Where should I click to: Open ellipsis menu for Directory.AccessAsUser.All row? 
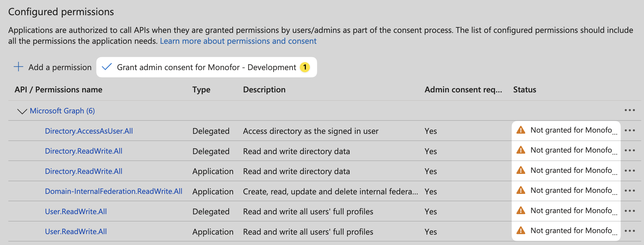coord(630,131)
